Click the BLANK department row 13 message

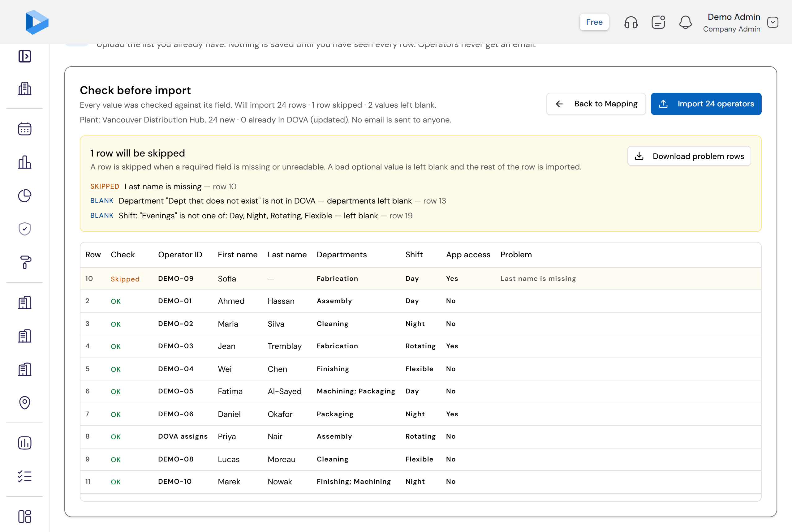click(x=268, y=201)
